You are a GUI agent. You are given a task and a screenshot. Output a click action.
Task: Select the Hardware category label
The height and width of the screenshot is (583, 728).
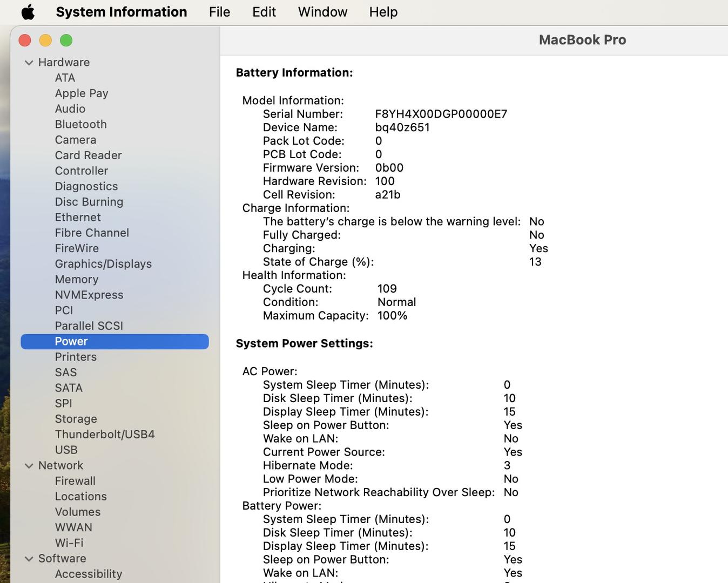coord(64,62)
